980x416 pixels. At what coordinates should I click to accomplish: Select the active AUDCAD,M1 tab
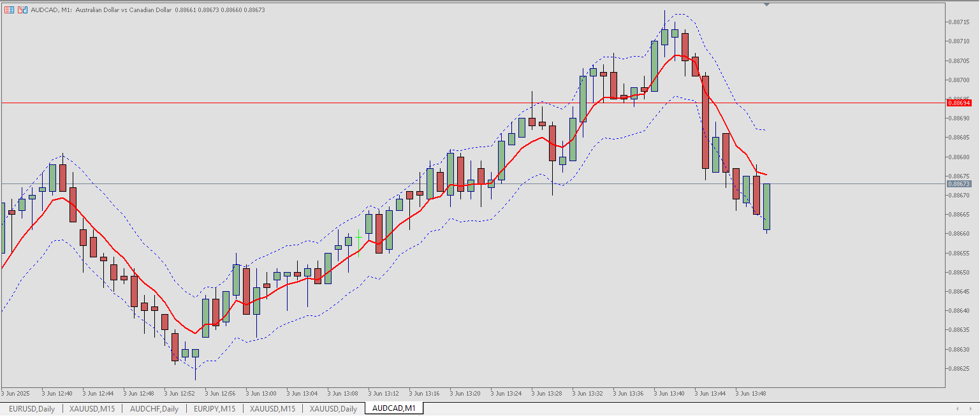(x=393, y=408)
